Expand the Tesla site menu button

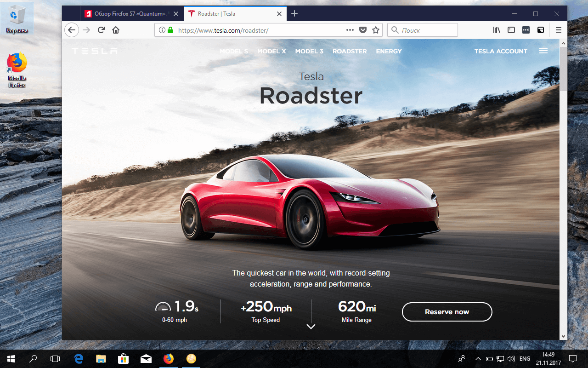coord(543,51)
